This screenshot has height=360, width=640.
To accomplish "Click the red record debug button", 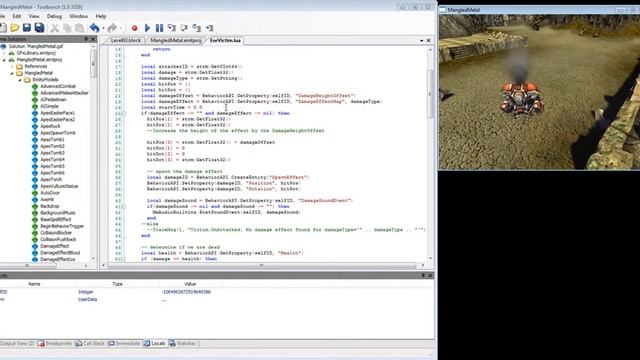I will pyautogui.click(x=134, y=28).
